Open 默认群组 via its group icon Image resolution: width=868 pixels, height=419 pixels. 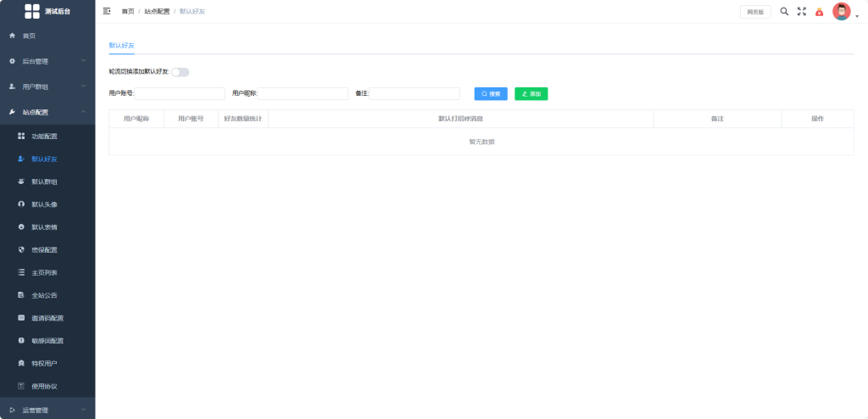coord(21,182)
